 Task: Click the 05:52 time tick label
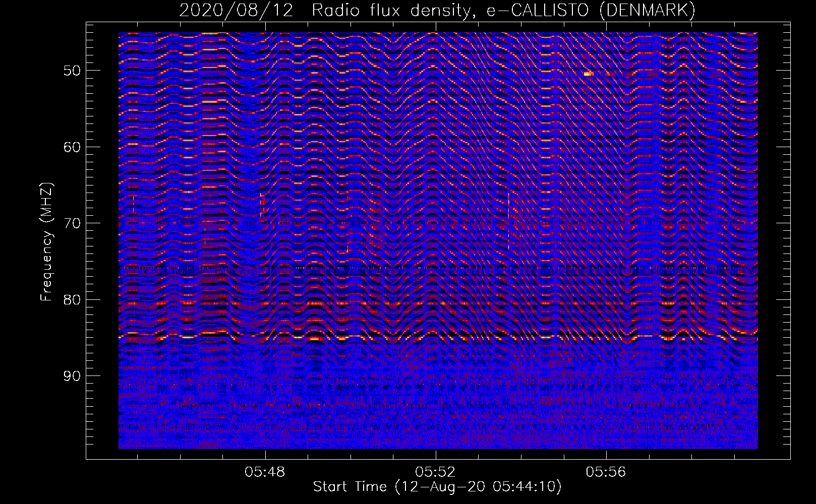click(x=435, y=472)
